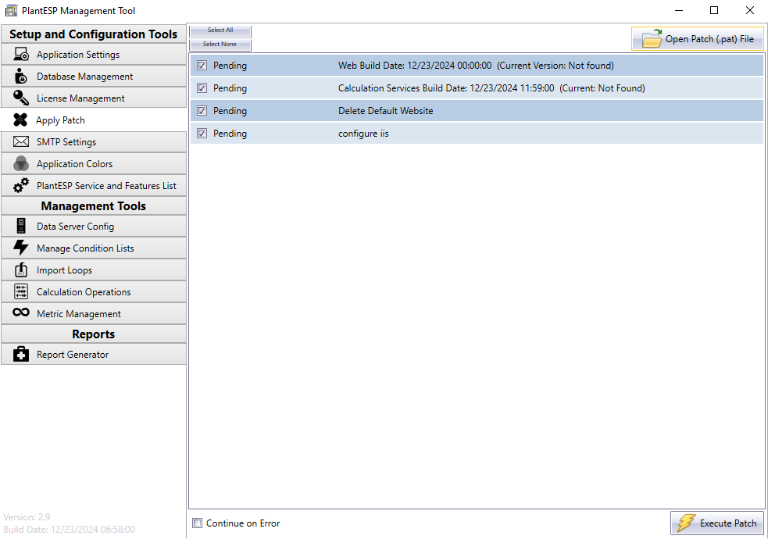The height and width of the screenshot is (540, 768).
Task: Click the Report Generator medical kit icon
Action: (21, 354)
